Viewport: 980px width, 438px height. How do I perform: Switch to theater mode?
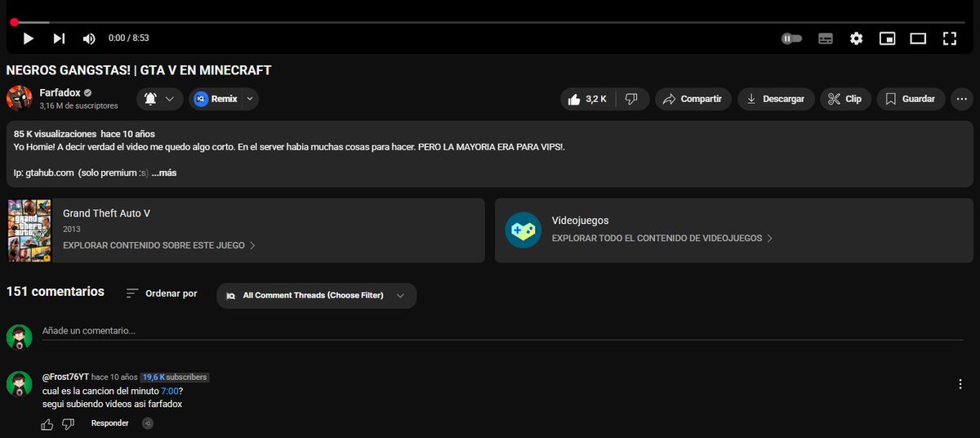click(918, 38)
